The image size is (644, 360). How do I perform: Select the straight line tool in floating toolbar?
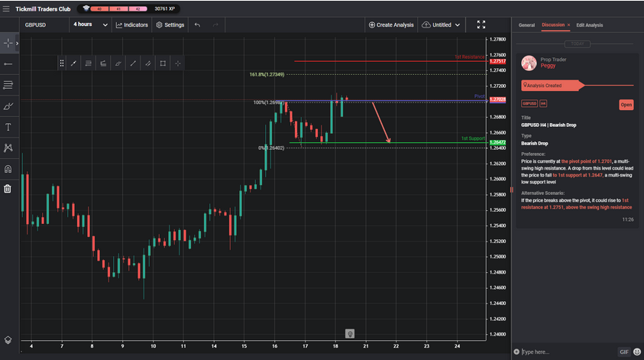coord(133,63)
